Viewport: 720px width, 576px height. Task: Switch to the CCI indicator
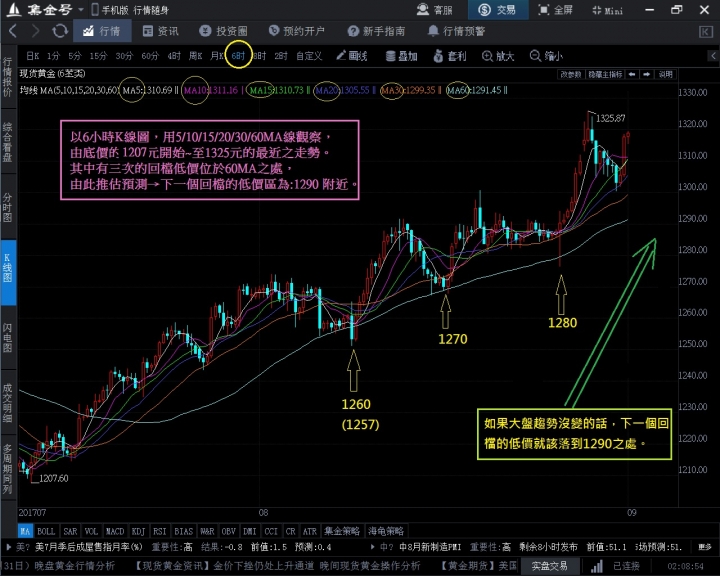tap(271, 531)
